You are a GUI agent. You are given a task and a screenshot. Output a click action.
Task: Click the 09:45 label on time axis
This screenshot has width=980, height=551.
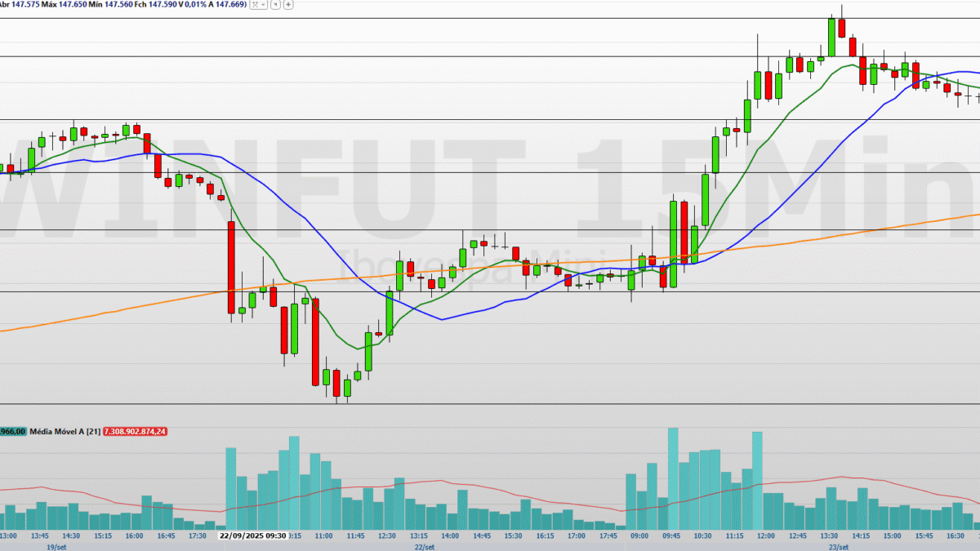click(671, 536)
